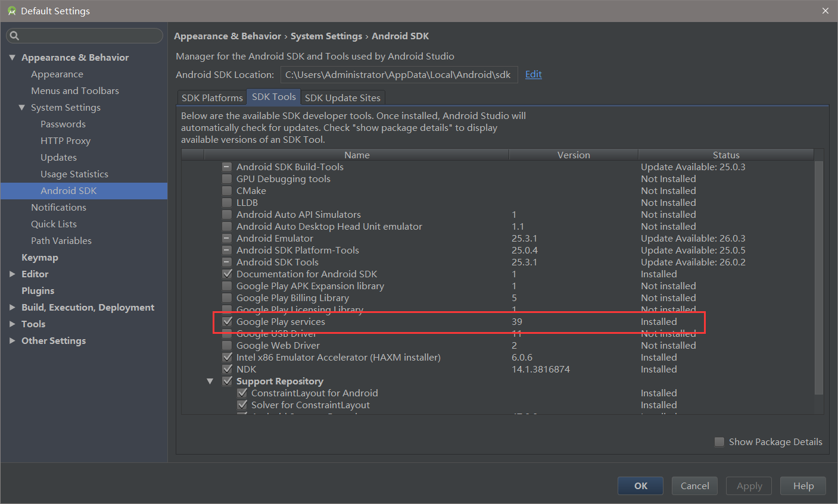Click the Edit link for SDK location
Viewport: 838px width, 504px height.
(534, 74)
